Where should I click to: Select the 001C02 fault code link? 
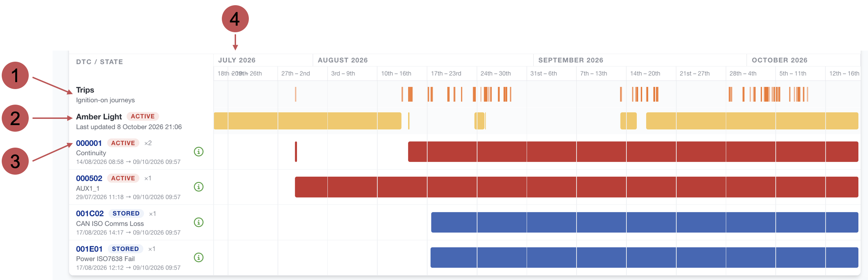click(x=90, y=213)
